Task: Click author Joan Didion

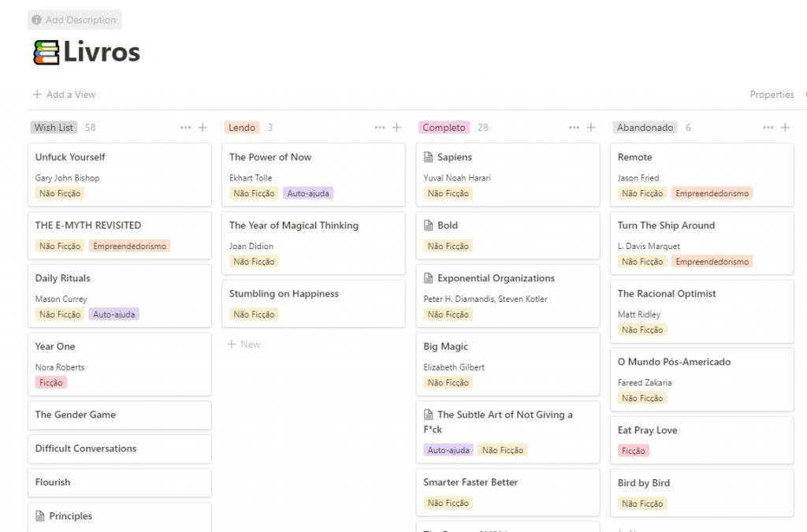Action: (251, 247)
